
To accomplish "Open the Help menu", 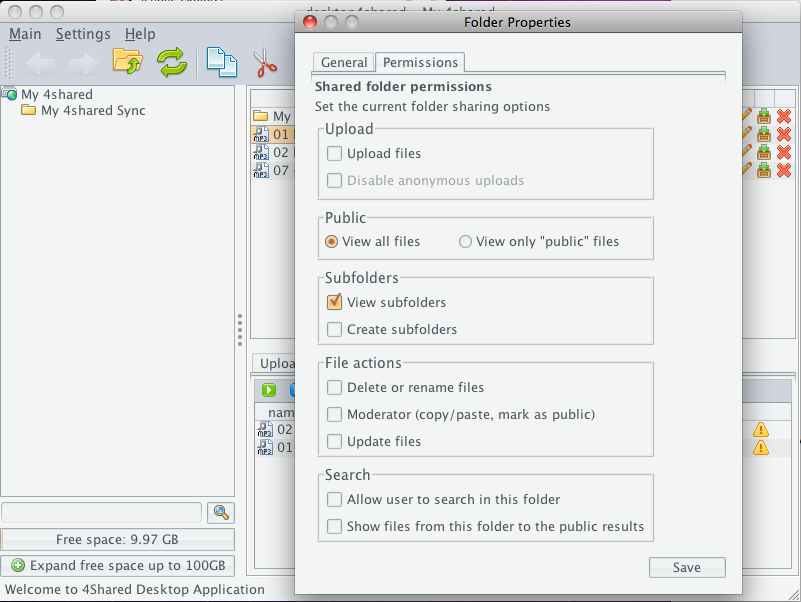I will [140, 34].
